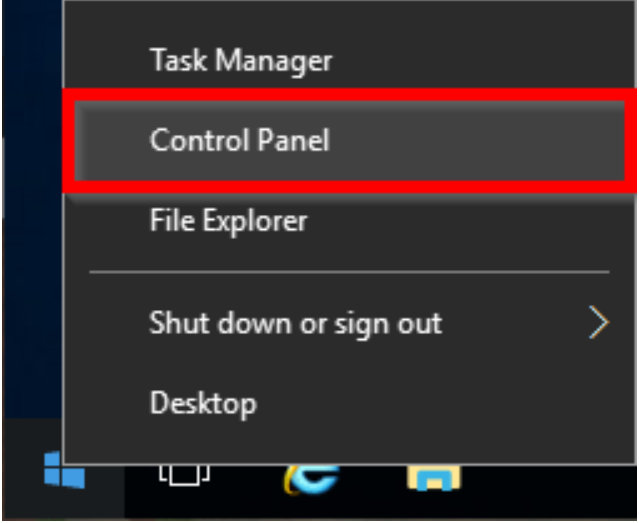This screenshot has height=523, width=639.
Task: Click the arrow beside Shut down or sign out
Action: (598, 322)
